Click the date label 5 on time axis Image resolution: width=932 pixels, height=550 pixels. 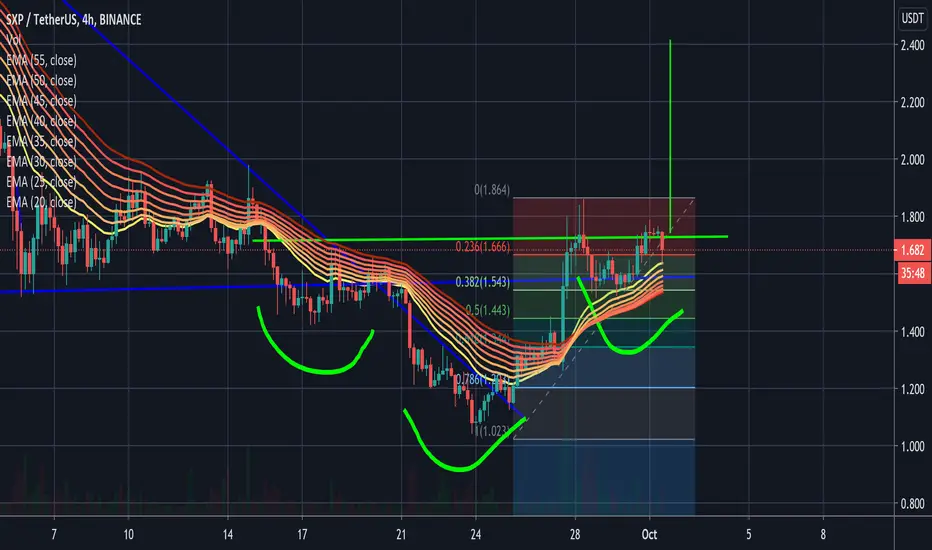pos(748,535)
